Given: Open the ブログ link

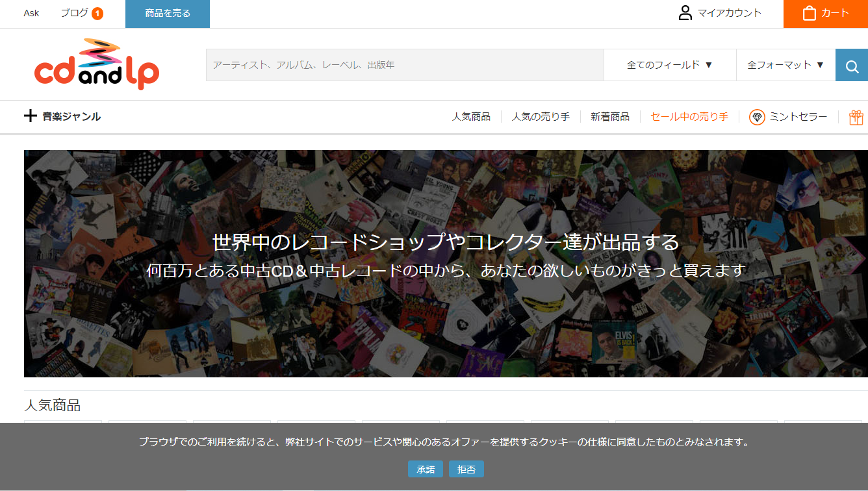Looking at the screenshot, I should coord(74,13).
